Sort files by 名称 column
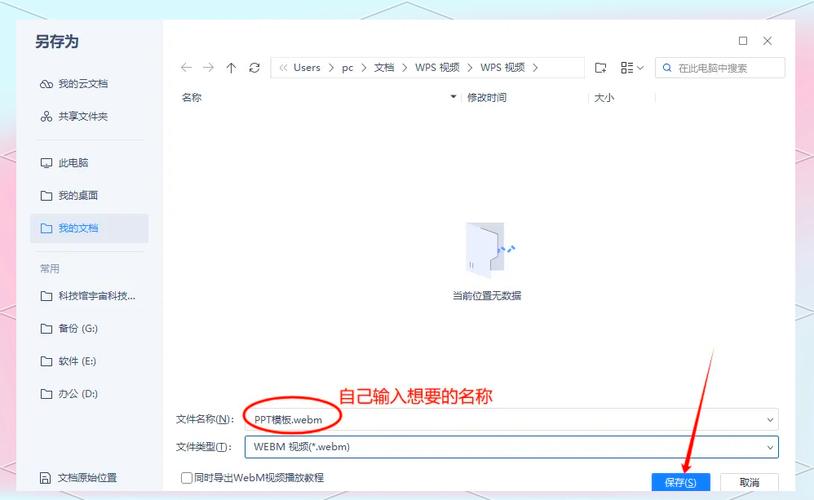Image resolution: width=814 pixels, height=500 pixels. click(192, 98)
